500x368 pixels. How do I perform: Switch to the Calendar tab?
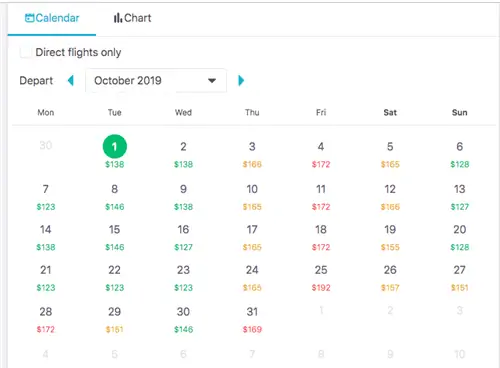[x=52, y=18]
